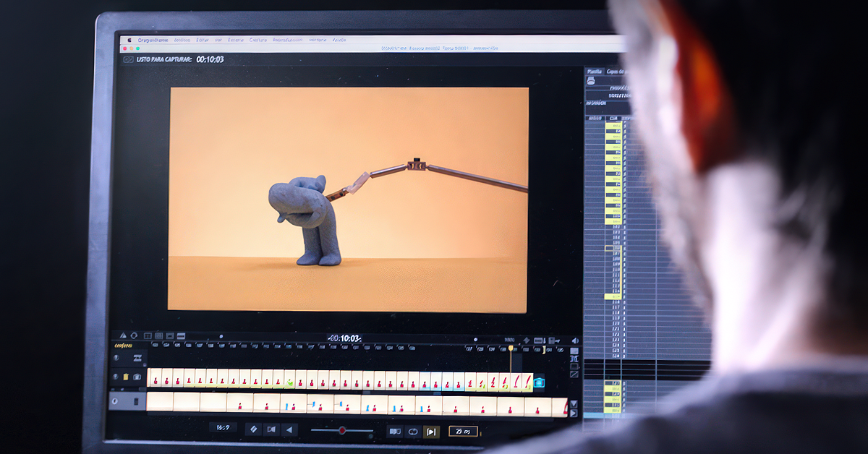
Task: Click the diamond icon in the timeline's right toolbar
Action: point(527,340)
